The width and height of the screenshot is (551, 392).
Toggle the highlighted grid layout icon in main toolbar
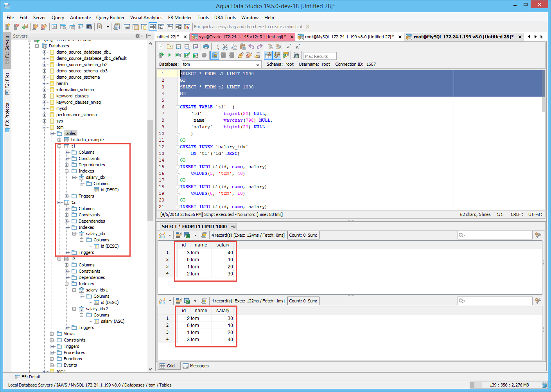click(153, 27)
